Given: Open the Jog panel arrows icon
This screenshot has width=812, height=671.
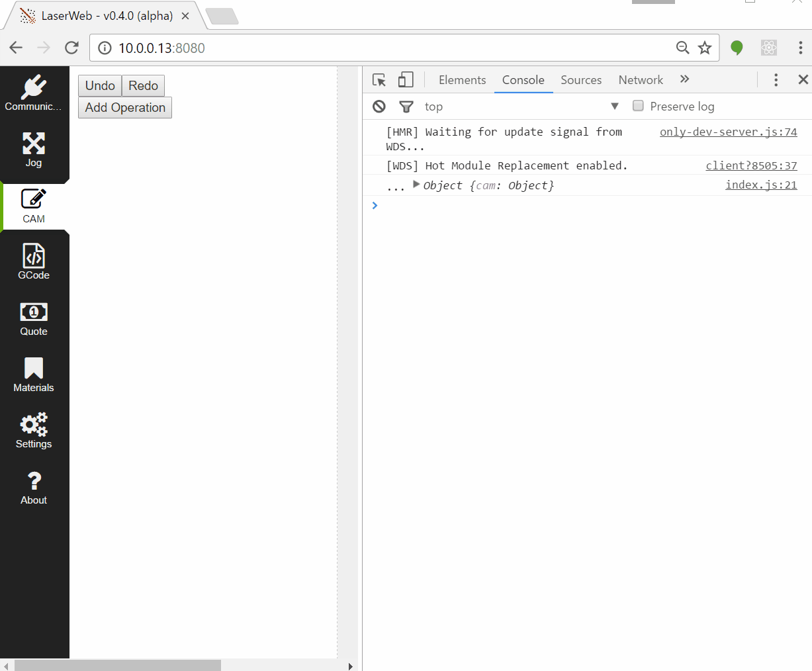Looking at the screenshot, I should (34, 143).
